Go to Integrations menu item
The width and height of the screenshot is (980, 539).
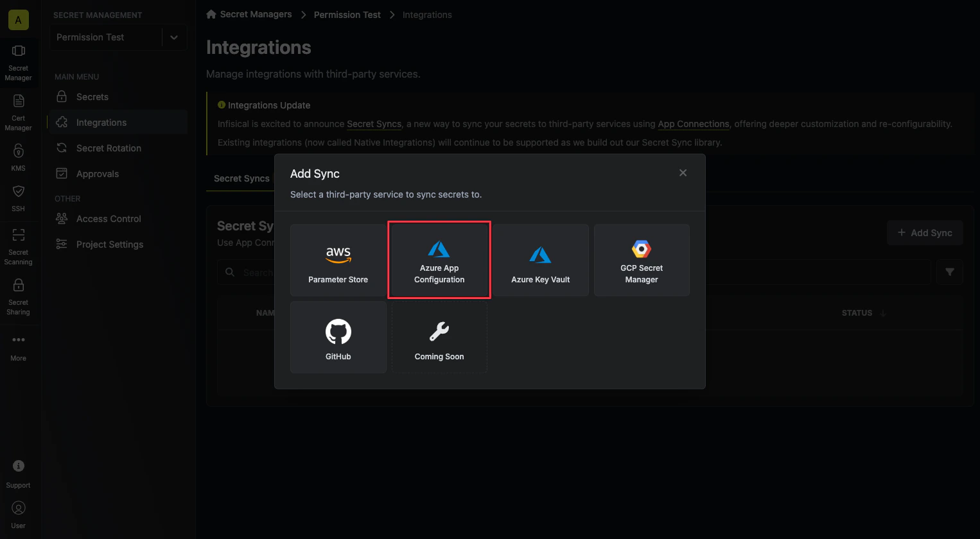tap(118, 123)
